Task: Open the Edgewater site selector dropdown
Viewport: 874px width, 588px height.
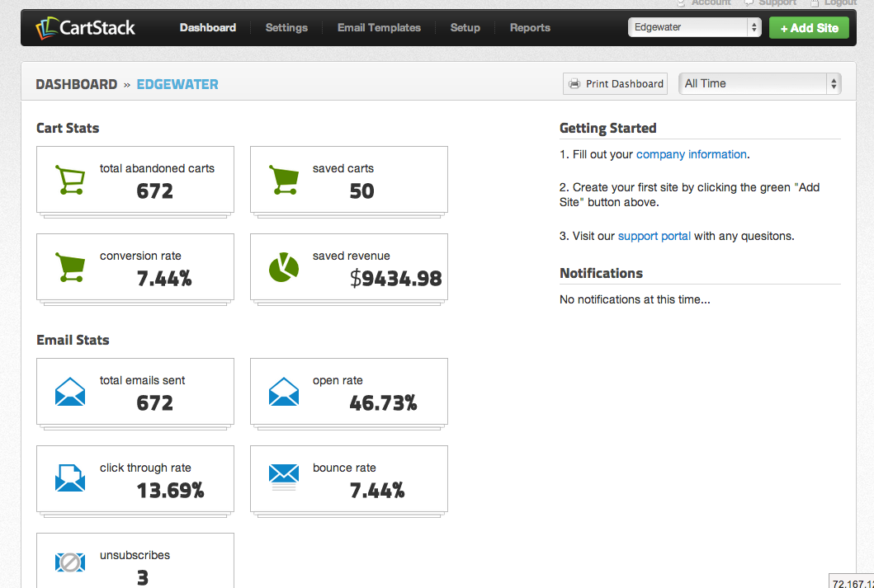Action: click(x=694, y=27)
